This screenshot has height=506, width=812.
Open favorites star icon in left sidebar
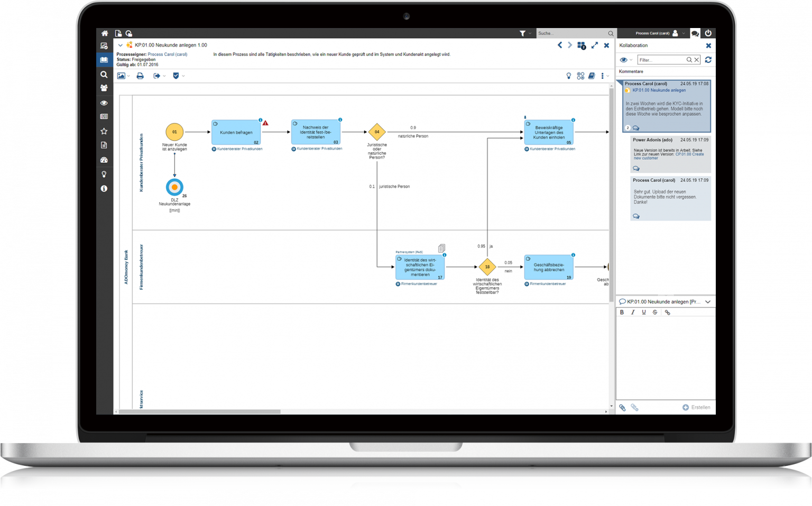(x=104, y=131)
